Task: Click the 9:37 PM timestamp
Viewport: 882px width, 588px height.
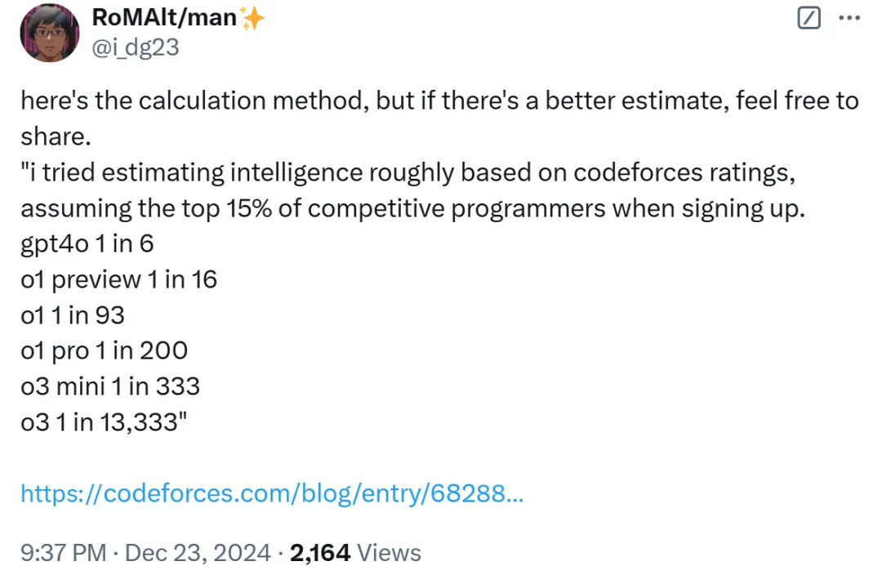Action: (x=64, y=553)
